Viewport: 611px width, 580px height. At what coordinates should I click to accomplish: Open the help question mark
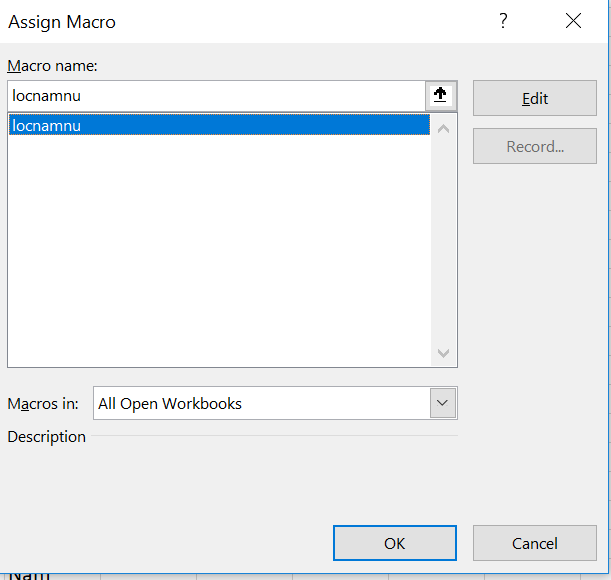[503, 21]
